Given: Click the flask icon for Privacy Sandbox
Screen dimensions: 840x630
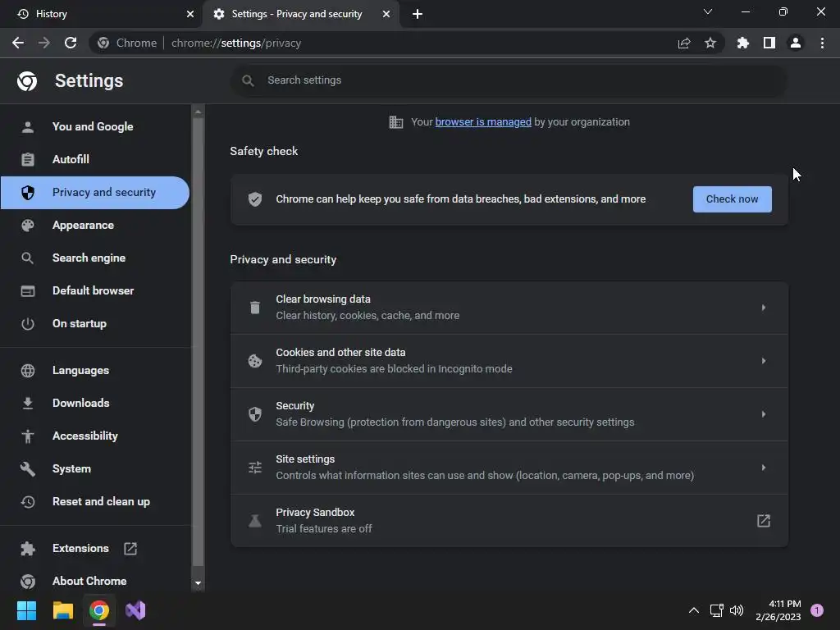Looking at the screenshot, I should [255, 521].
